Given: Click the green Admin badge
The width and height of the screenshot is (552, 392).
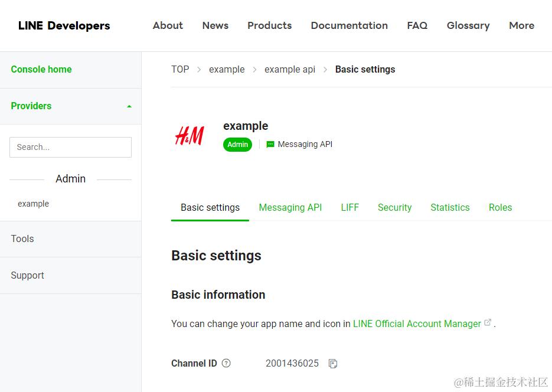Looking at the screenshot, I should pyautogui.click(x=238, y=144).
